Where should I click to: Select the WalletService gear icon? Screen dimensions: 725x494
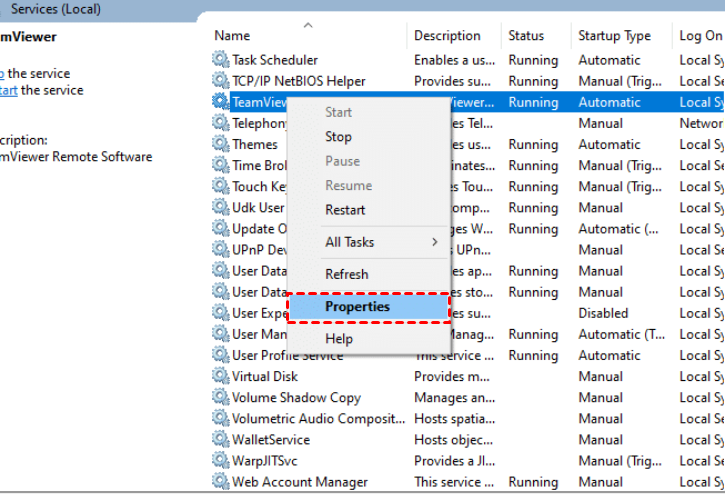pos(220,439)
